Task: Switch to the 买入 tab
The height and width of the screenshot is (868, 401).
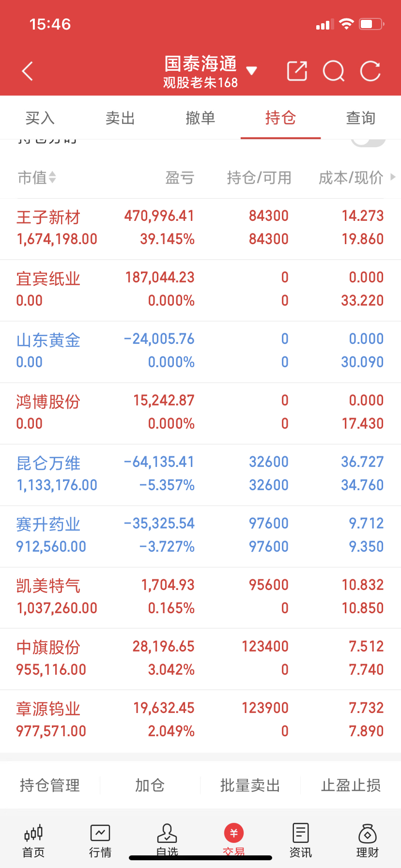Action: tap(40, 118)
